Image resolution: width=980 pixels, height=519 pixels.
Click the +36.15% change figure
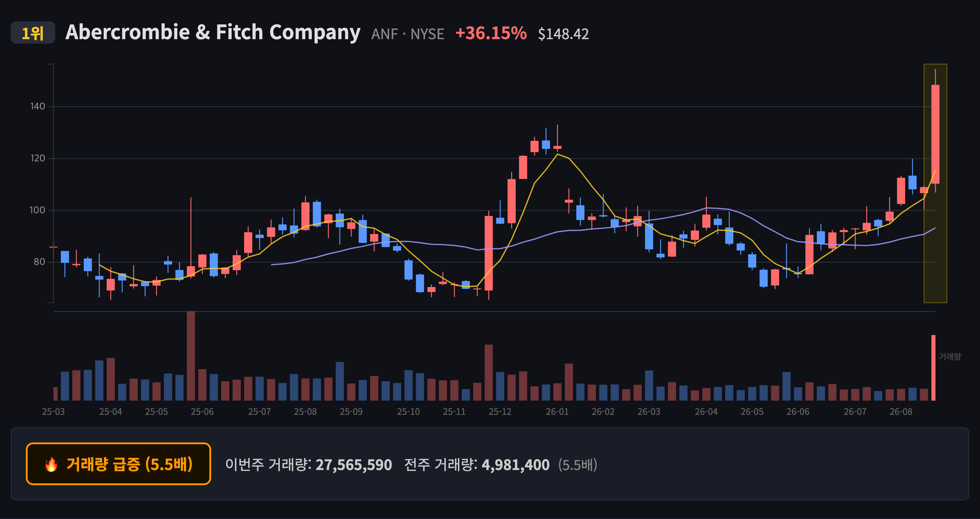(491, 34)
